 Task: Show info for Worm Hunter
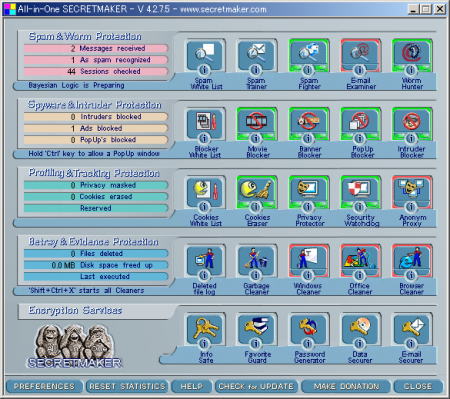tap(411, 70)
